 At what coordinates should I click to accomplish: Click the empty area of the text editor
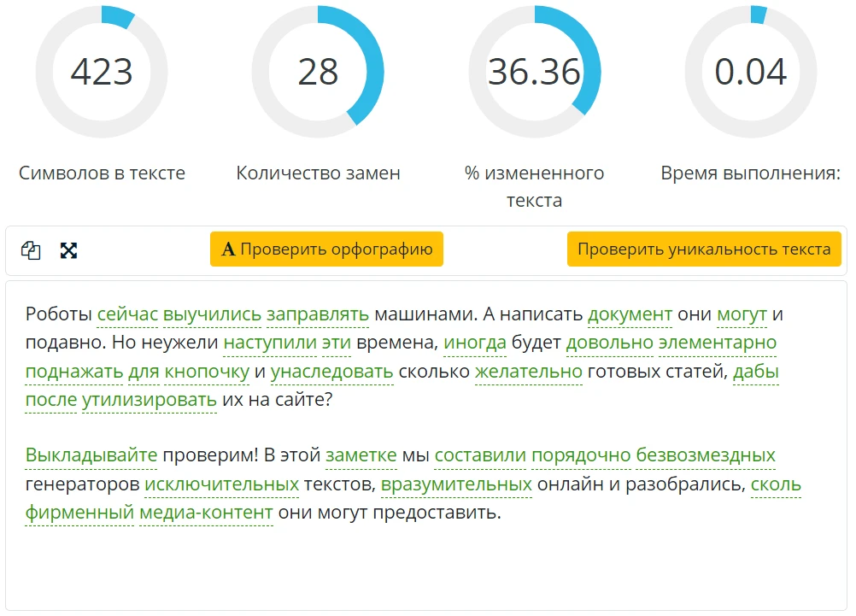425,568
